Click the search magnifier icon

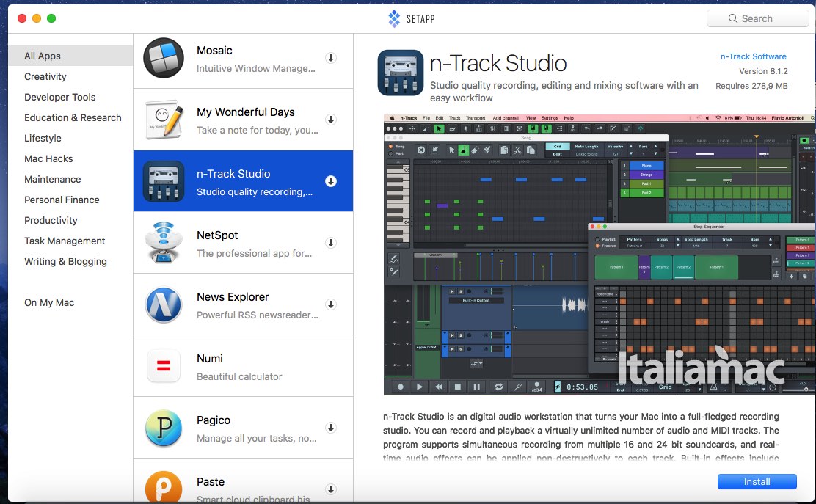[x=733, y=18]
